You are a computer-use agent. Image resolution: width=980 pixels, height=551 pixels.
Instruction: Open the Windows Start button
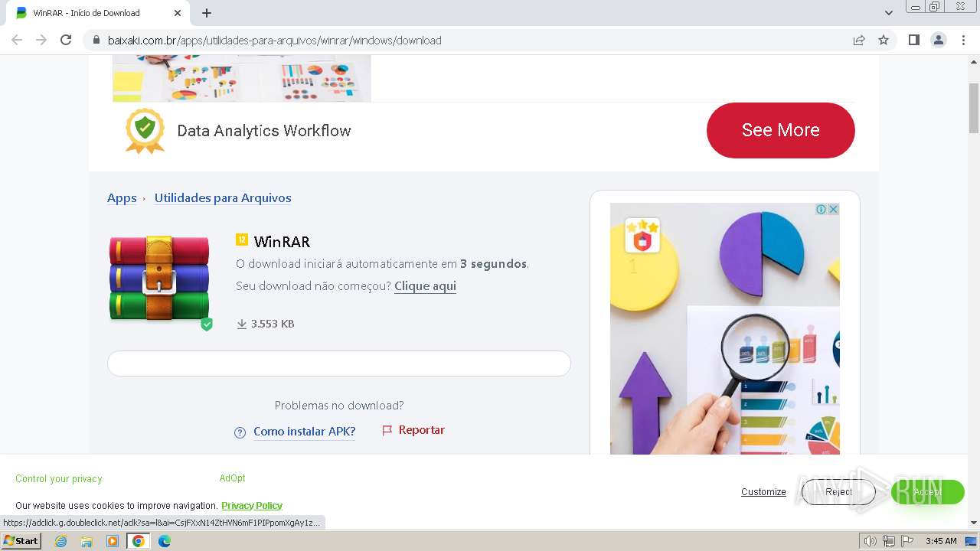pyautogui.click(x=21, y=541)
